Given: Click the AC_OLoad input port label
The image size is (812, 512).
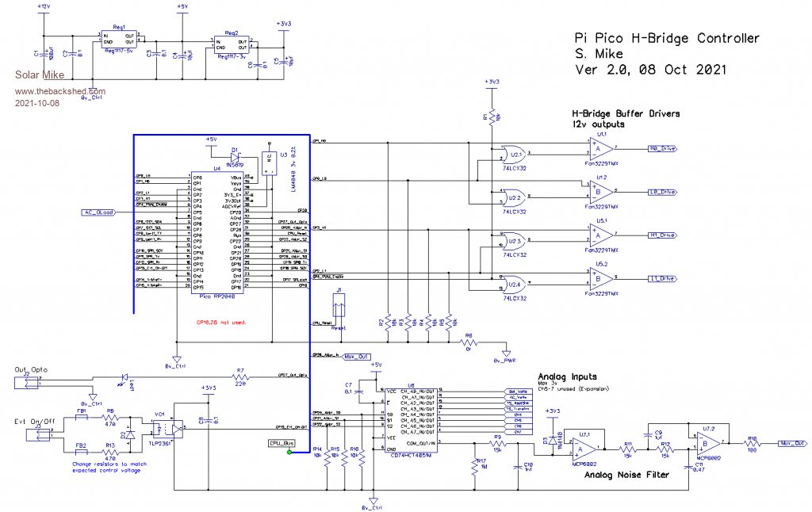Looking at the screenshot, I should [100, 212].
